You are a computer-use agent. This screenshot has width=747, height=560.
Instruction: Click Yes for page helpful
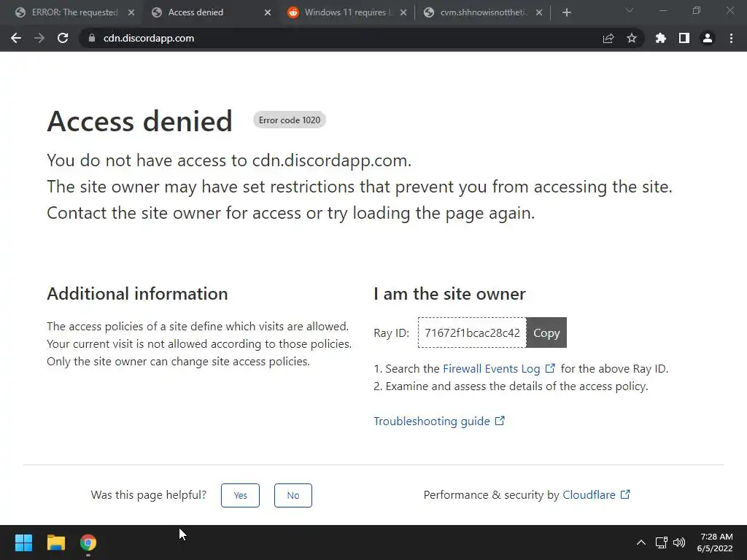[x=240, y=495]
